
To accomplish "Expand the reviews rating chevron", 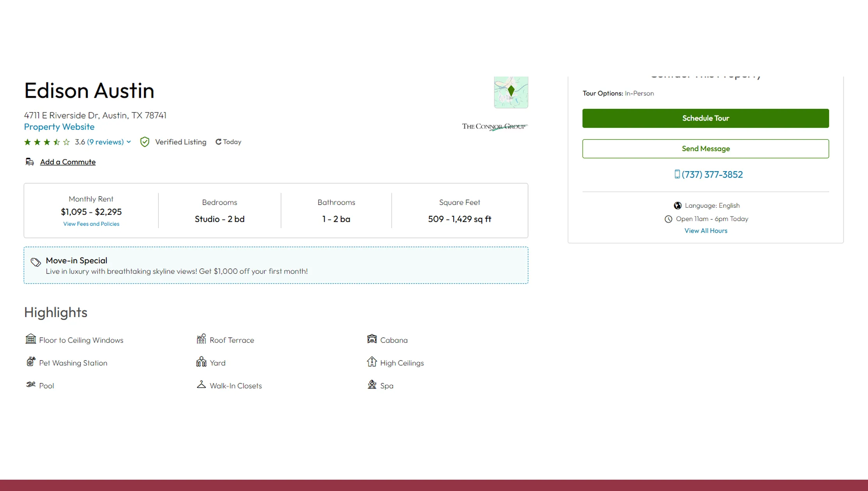I will 129,142.
